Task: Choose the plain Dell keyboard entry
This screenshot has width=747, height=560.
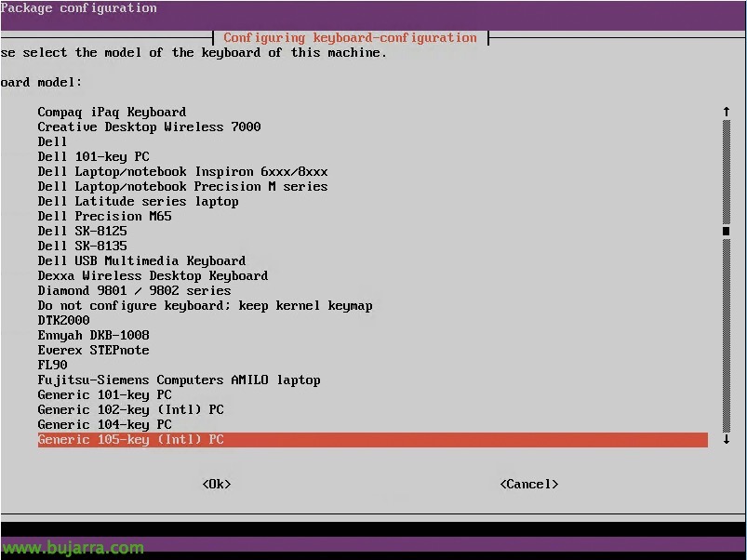Action: point(52,141)
